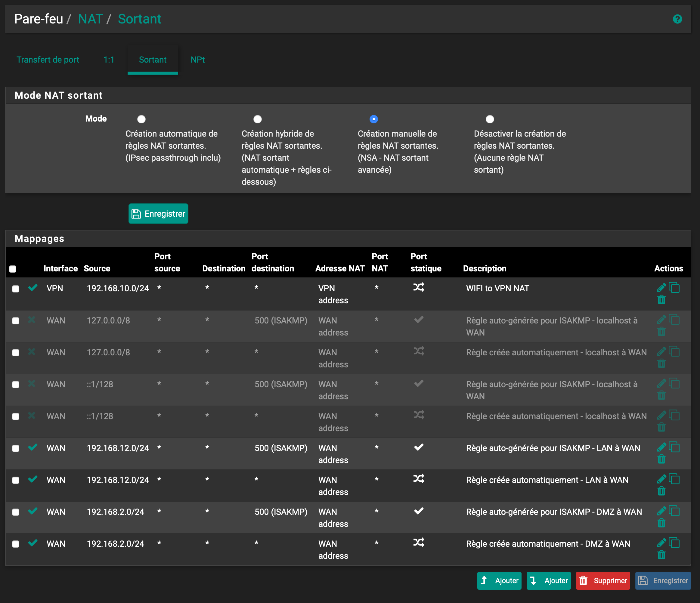This screenshot has width=700, height=603.
Task: Tick the checkbox for the VPN mapping row
Action: (16, 289)
